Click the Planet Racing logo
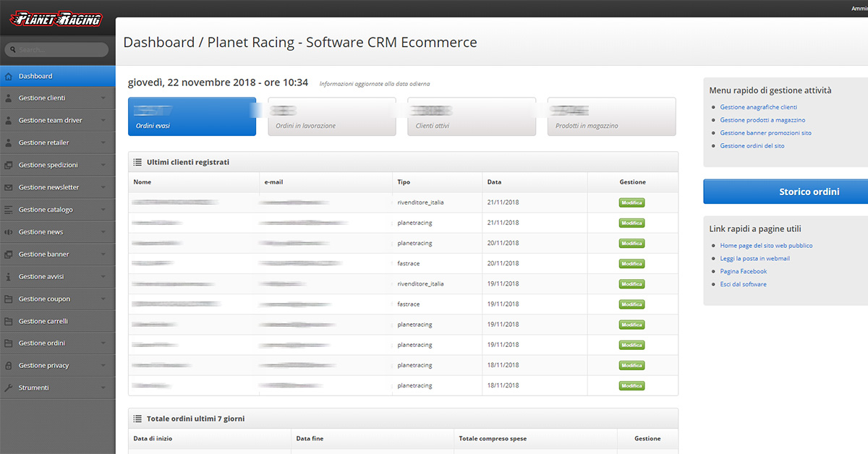Viewport: 868px width, 454px height. pos(56,19)
